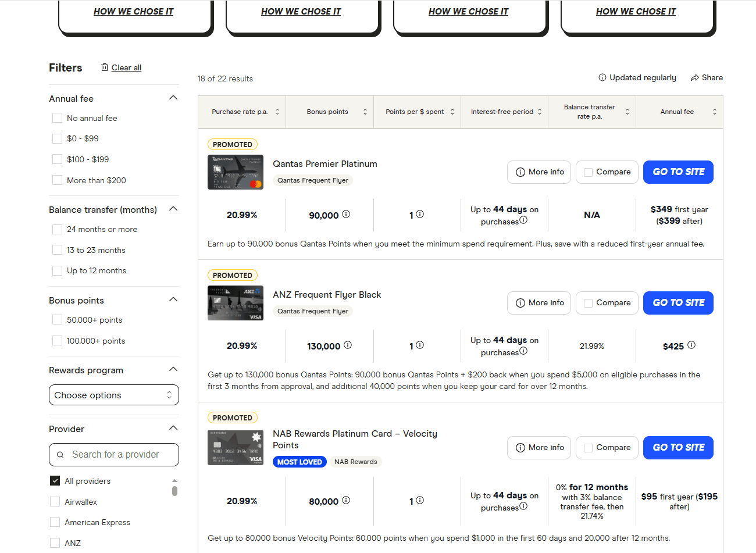Click the Search for a provider field
The image size is (756, 553).
tap(114, 455)
